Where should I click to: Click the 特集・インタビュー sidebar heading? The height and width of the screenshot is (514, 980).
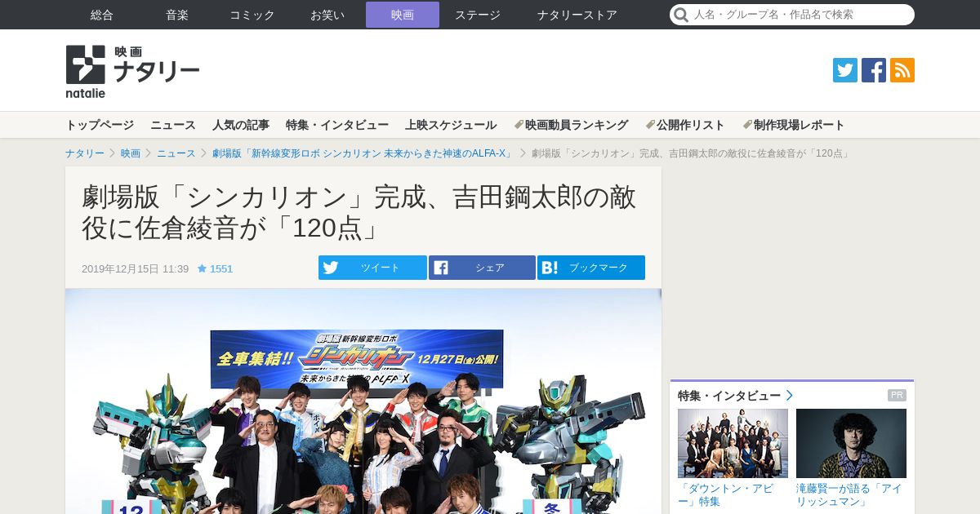click(729, 396)
